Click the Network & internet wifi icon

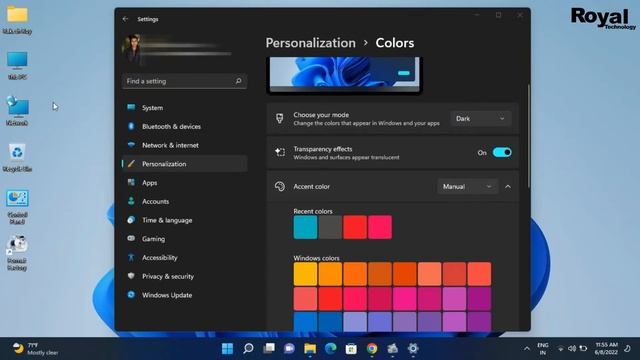point(131,144)
